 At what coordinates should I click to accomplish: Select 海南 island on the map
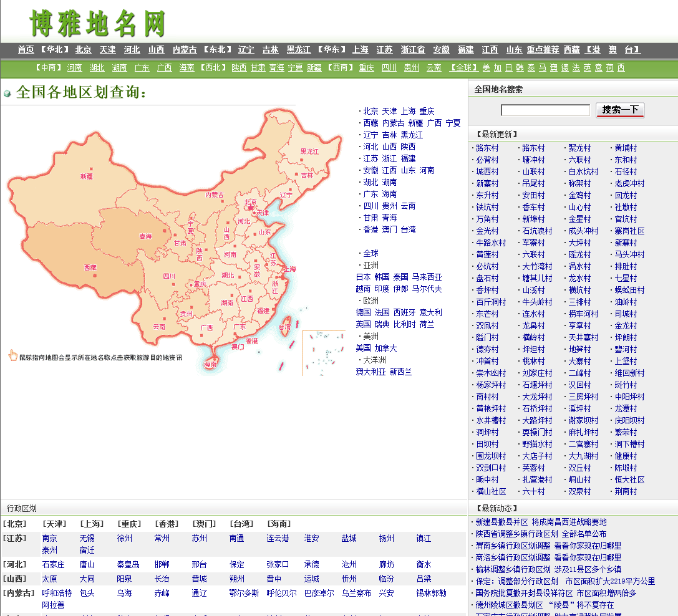click(x=211, y=364)
